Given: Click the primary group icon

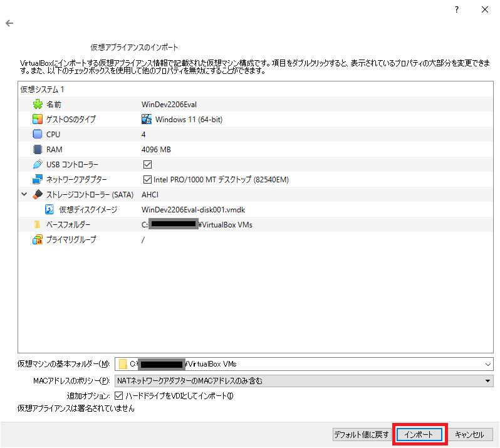Looking at the screenshot, I should 38,239.
